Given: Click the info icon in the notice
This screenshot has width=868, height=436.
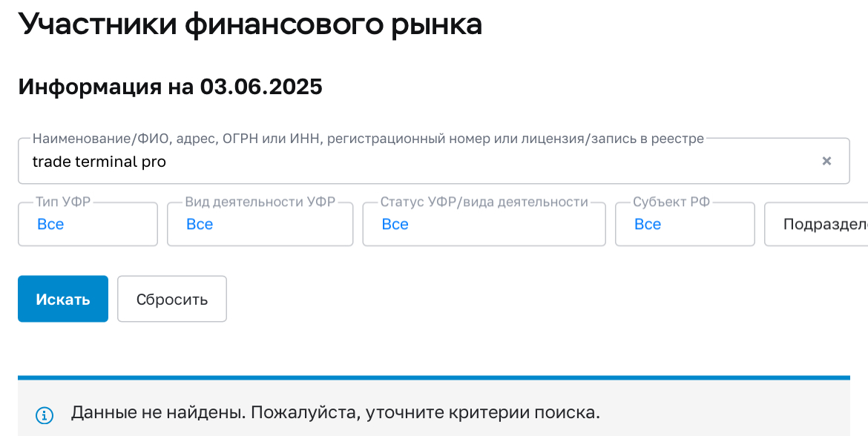Looking at the screenshot, I should pos(45,414).
